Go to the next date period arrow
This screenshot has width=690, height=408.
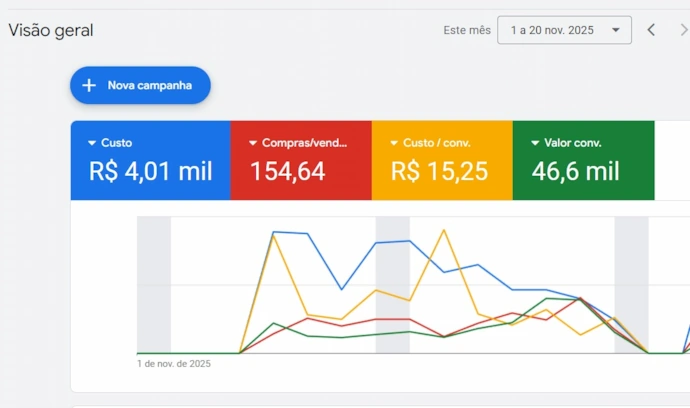click(x=684, y=30)
